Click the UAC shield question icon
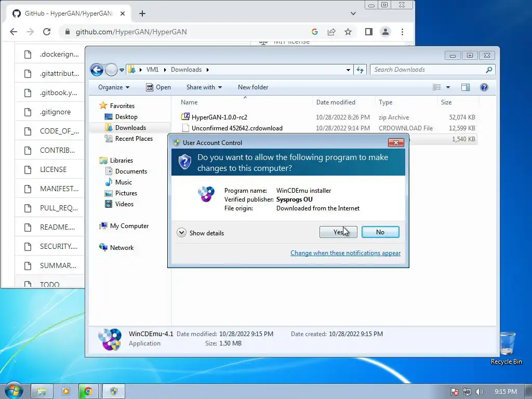 click(185, 162)
